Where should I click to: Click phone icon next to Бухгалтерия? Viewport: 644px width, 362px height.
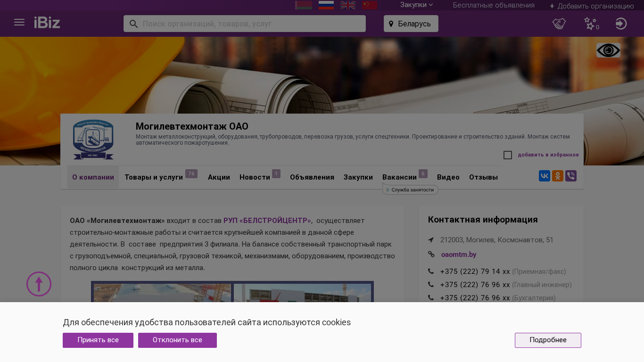pyautogui.click(x=431, y=298)
